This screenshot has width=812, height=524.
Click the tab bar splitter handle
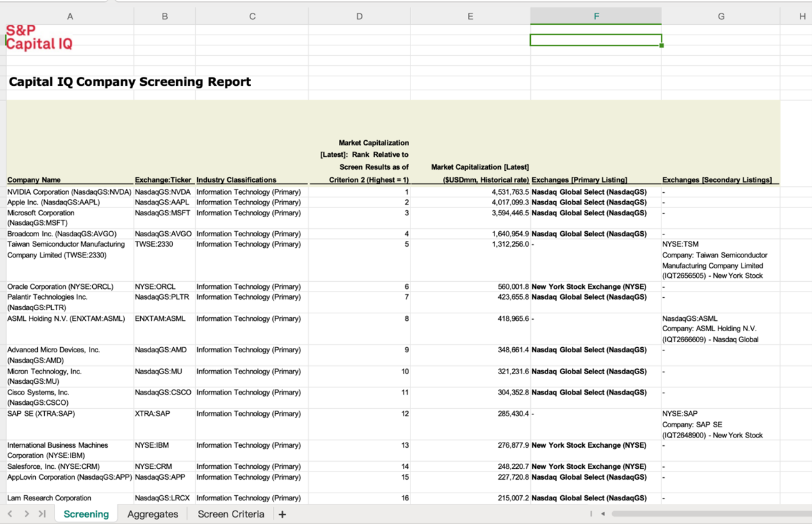[591, 514]
